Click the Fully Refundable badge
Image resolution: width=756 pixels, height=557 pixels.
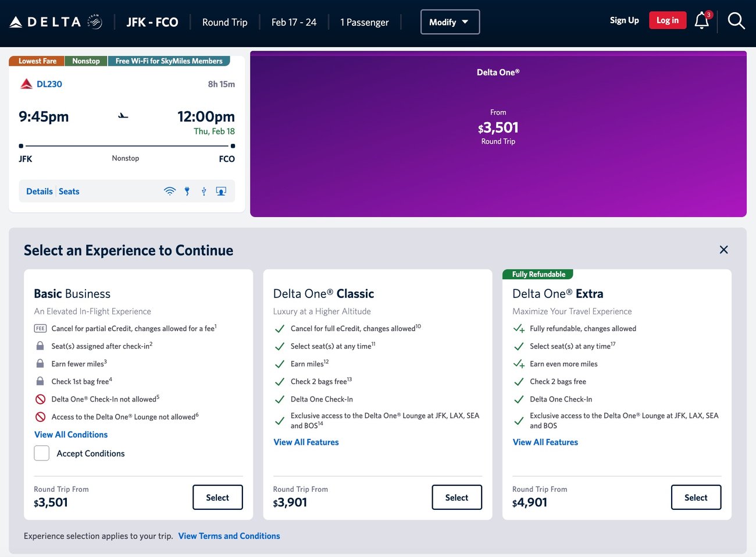click(x=539, y=274)
